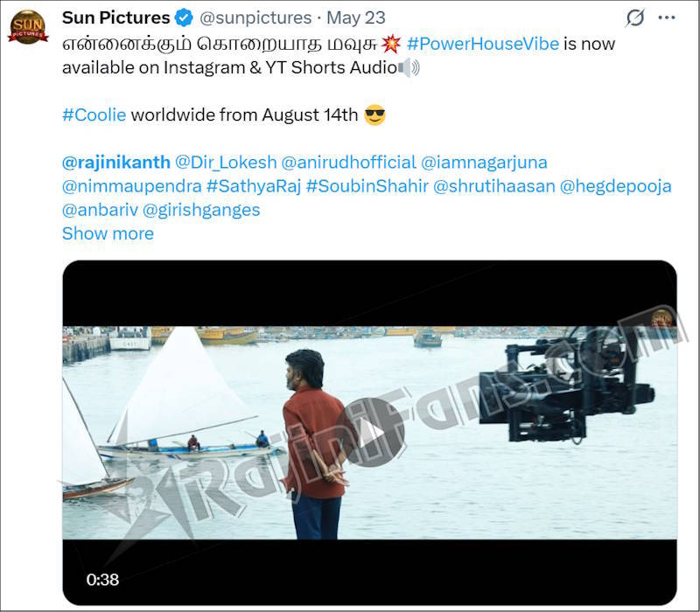Open the #Coolie hashtag link
Image resolution: width=700 pixels, height=612 pixels.
tap(94, 115)
